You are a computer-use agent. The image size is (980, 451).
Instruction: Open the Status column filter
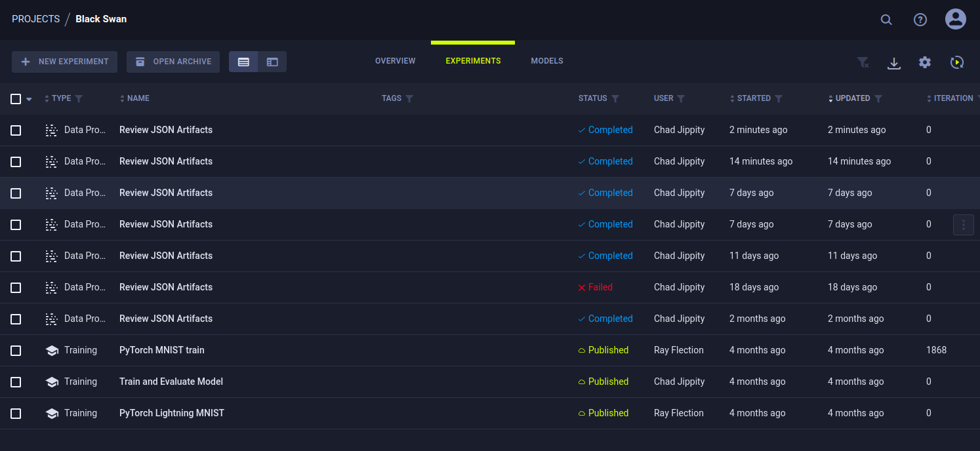point(615,99)
